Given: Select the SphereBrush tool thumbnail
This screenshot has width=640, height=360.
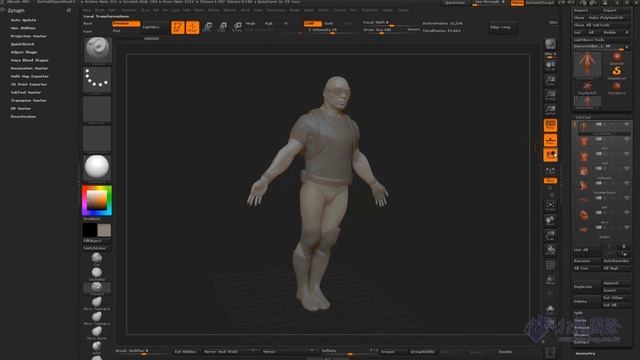Looking at the screenshot, I should click(x=617, y=58).
